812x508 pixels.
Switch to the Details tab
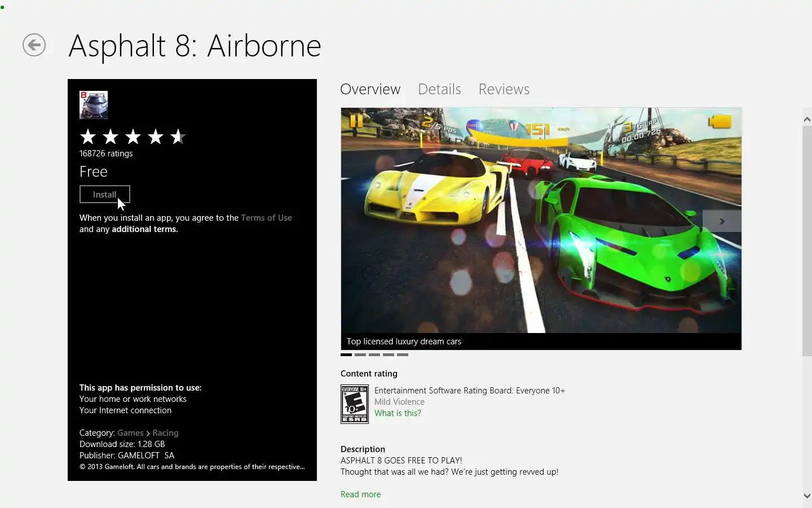click(x=439, y=89)
